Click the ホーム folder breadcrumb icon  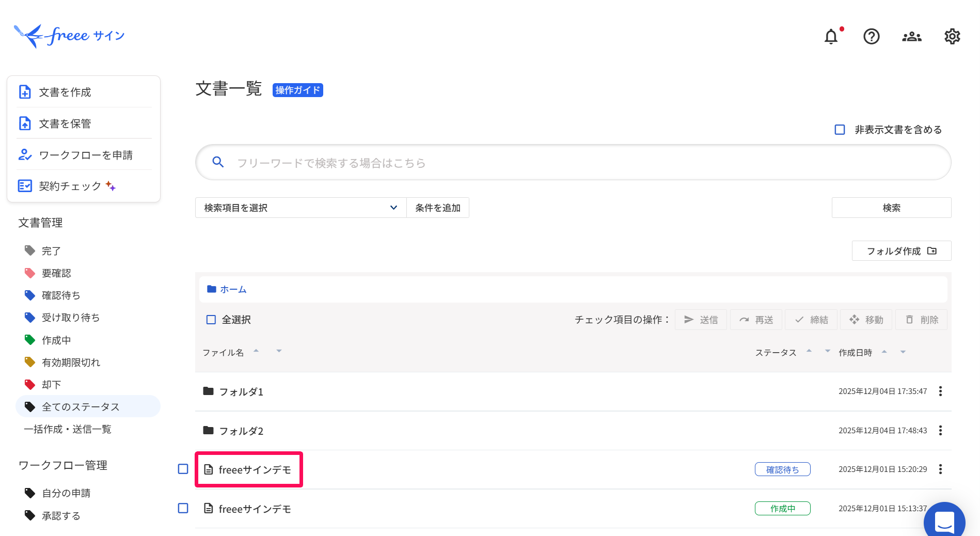(x=212, y=289)
